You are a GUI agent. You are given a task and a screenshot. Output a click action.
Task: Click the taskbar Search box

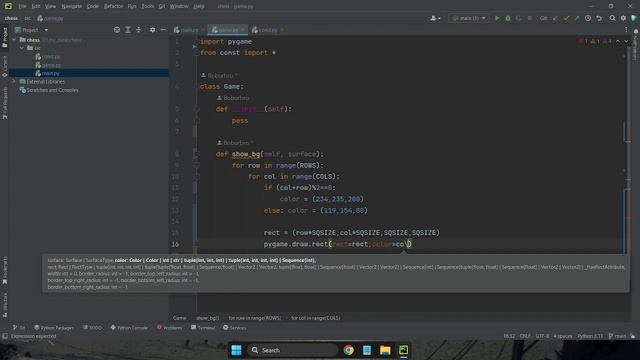pyautogui.click(x=293, y=350)
